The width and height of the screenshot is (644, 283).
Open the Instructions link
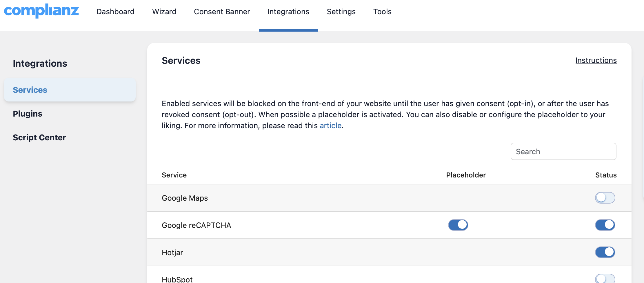pyautogui.click(x=596, y=60)
